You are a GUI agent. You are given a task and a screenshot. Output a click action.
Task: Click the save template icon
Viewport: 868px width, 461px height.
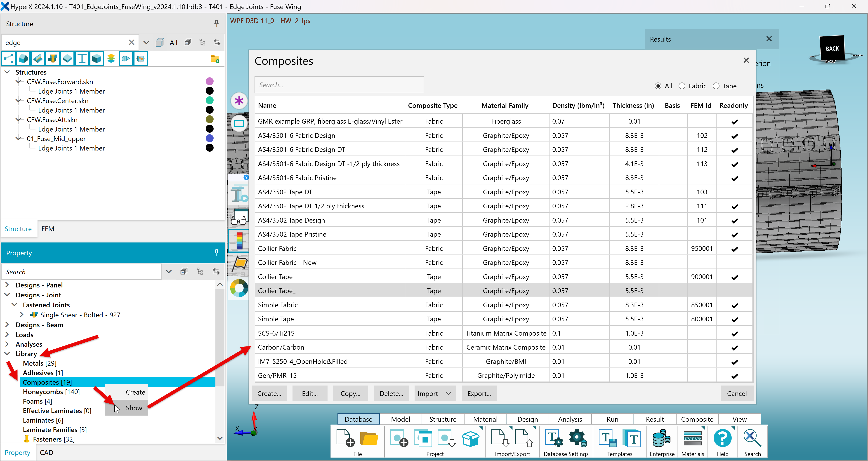[x=608, y=438]
